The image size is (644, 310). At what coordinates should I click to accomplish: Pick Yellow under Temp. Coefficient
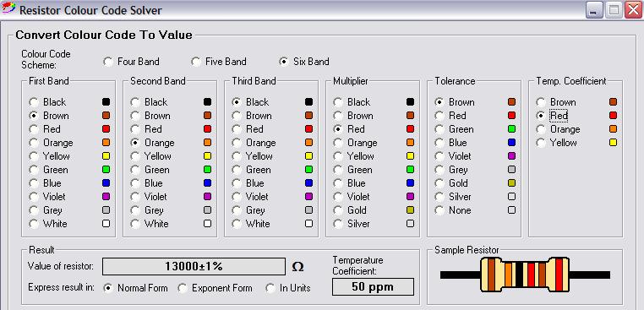click(x=557, y=143)
